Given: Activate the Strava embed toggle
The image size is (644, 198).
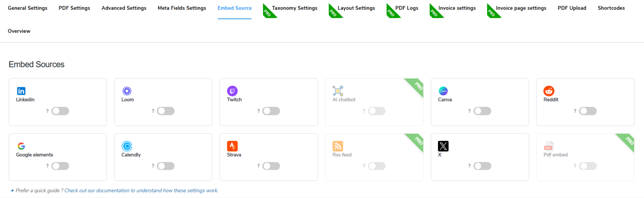Looking at the screenshot, I should click(271, 166).
